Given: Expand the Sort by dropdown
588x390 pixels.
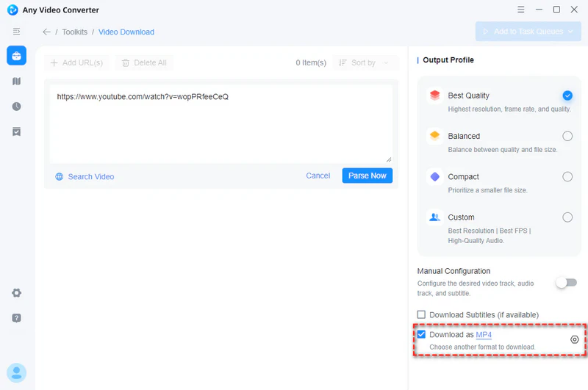Looking at the screenshot, I should click(x=365, y=63).
